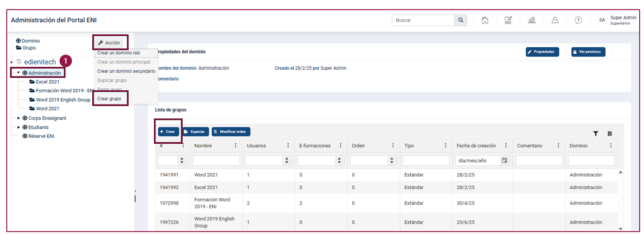The height and width of the screenshot is (235, 644).
Task: Click the # filter number stepper
Action: [181, 160]
